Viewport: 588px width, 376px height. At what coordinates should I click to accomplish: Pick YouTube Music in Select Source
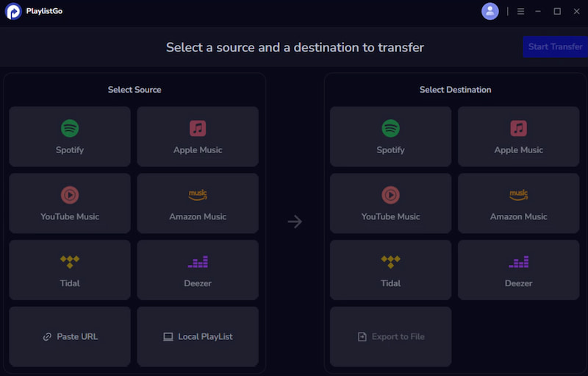[70, 203]
